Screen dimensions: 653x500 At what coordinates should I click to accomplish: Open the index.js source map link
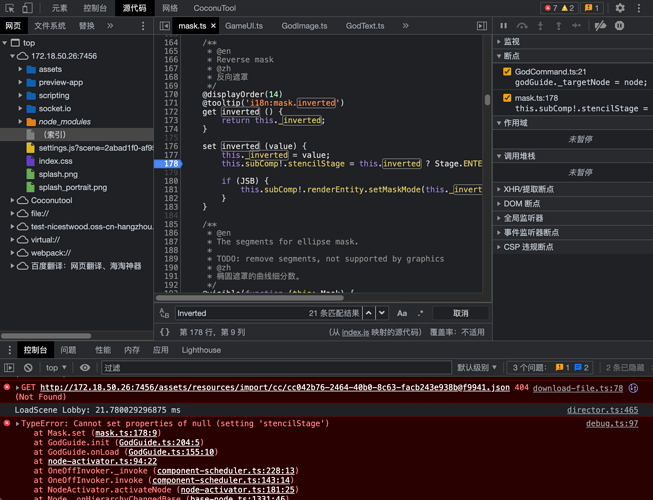tap(355, 332)
